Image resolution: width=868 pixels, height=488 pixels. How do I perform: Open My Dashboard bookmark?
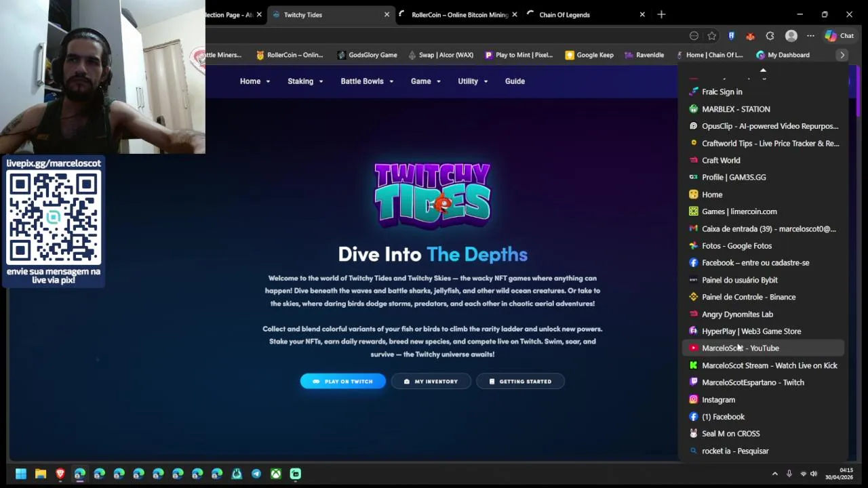click(x=783, y=55)
